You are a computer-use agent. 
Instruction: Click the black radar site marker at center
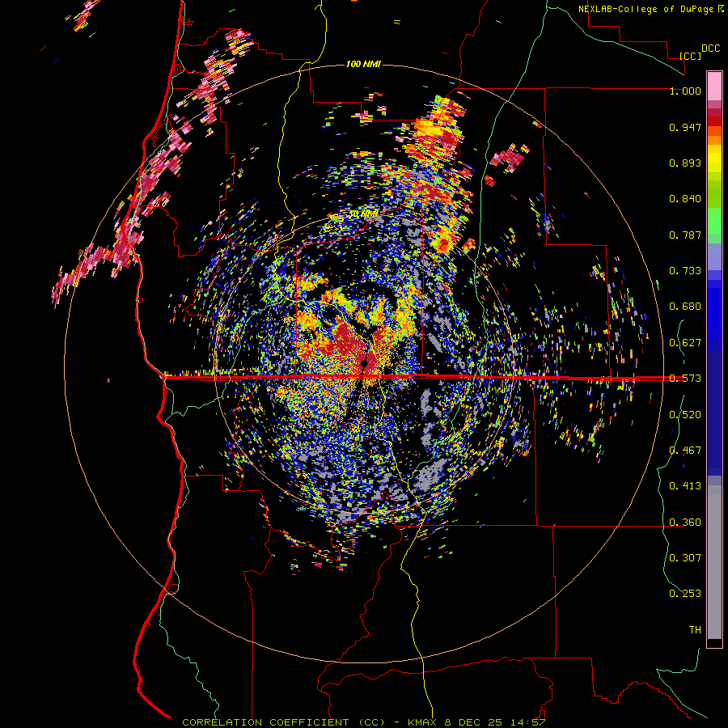[365, 363]
